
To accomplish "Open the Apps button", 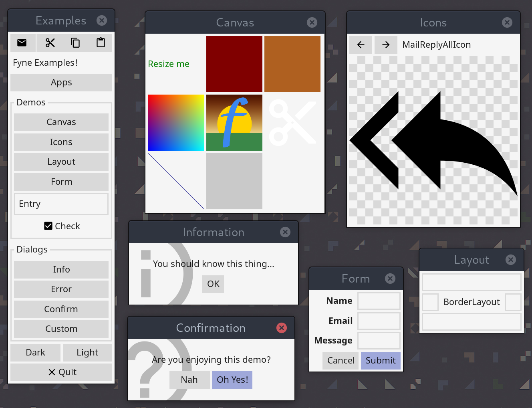I will click(x=61, y=83).
